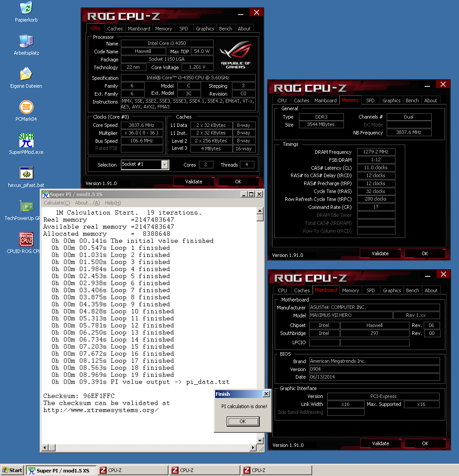Click Super PI vertical scrollbar up arrow
Screen dimensions: 459x476
tap(260, 211)
